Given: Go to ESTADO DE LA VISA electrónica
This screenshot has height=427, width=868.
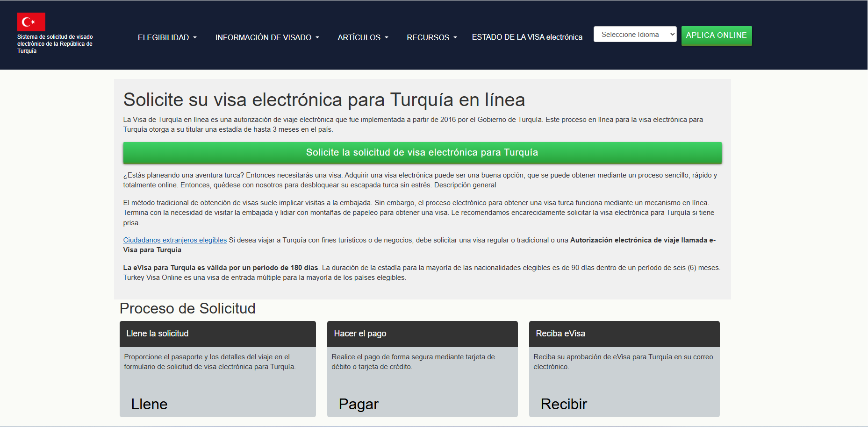Looking at the screenshot, I should click(527, 37).
